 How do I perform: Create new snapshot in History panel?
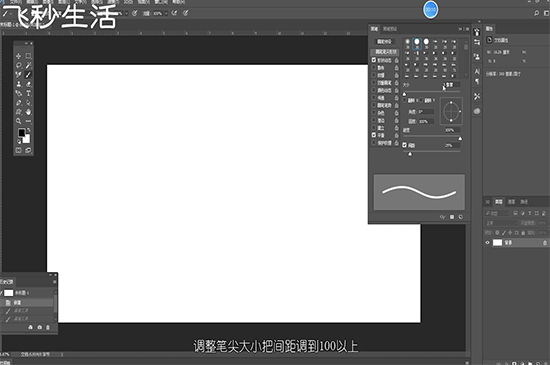click(40, 327)
